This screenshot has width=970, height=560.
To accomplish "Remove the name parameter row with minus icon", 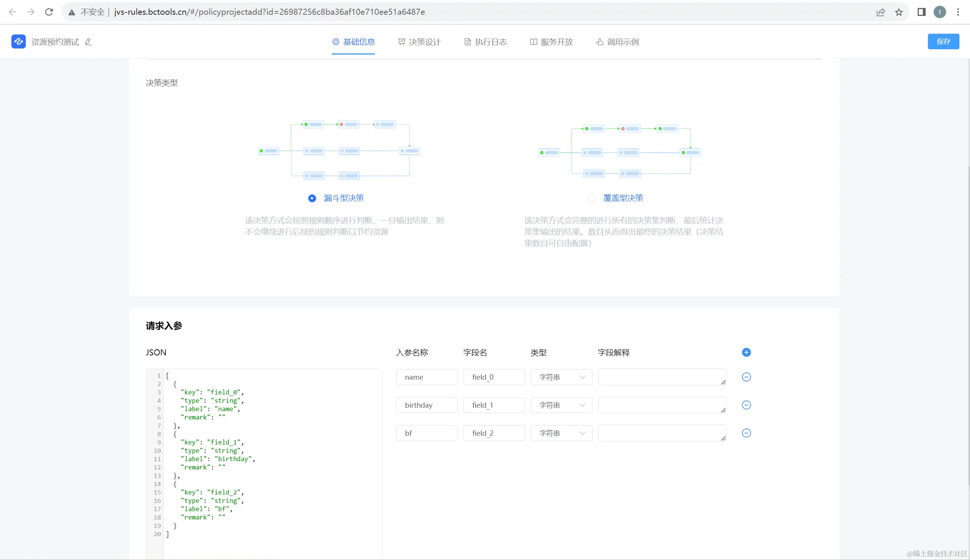I will click(x=746, y=377).
